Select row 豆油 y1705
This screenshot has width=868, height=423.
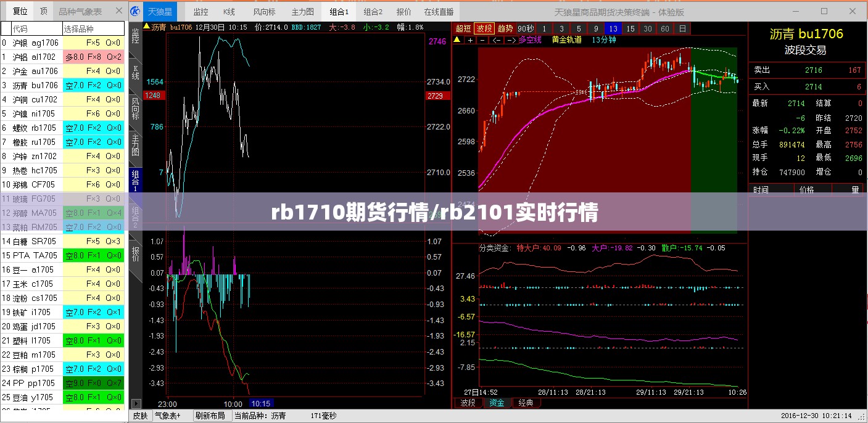tap(62, 397)
